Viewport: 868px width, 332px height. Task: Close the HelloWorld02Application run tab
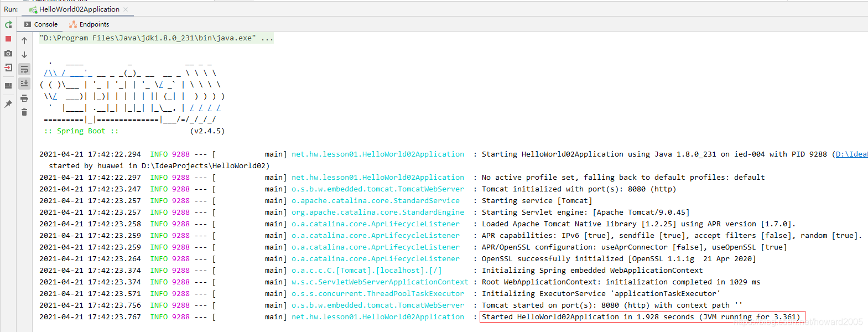click(x=126, y=9)
